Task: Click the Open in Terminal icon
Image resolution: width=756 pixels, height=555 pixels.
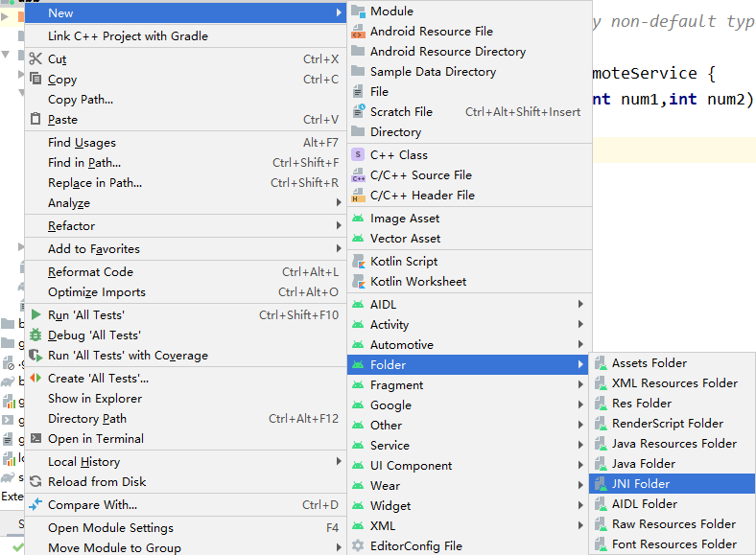Action: [x=35, y=438]
